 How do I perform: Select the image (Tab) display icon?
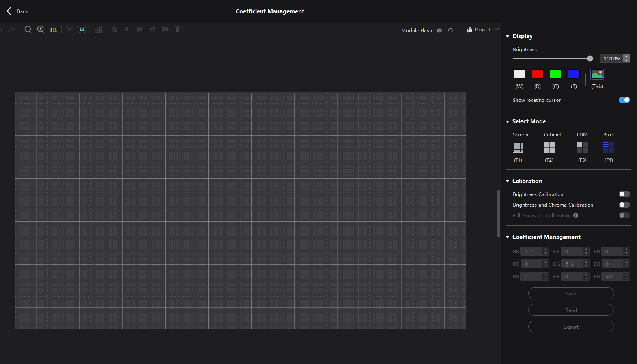[x=597, y=74]
